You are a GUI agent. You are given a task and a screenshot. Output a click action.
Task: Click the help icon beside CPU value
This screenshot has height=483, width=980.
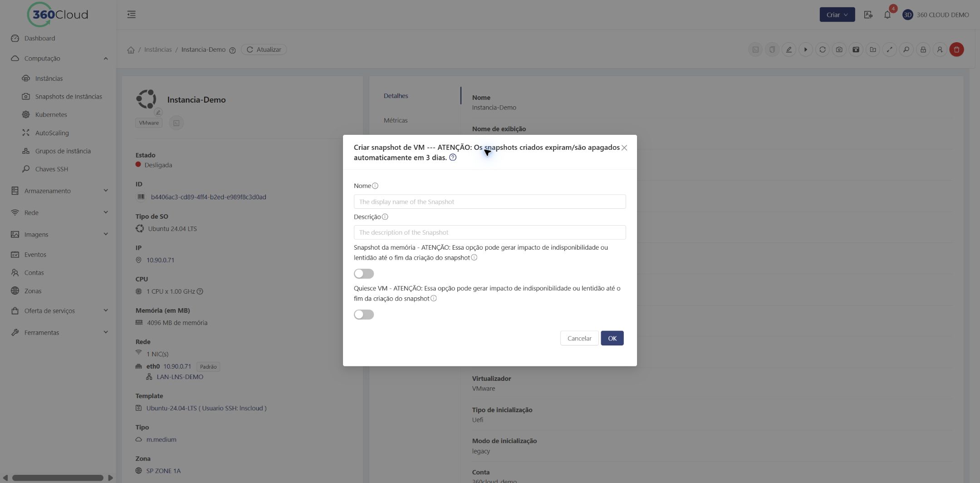tap(200, 291)
